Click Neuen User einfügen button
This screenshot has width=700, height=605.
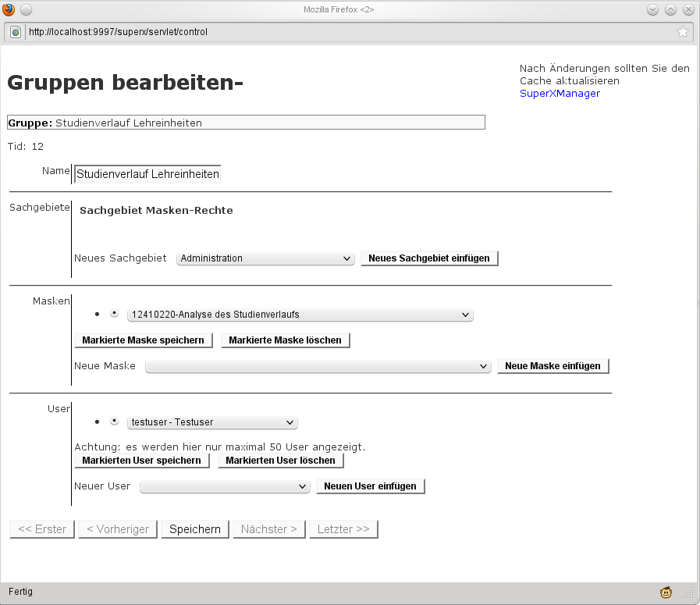(x=370, y=486)
